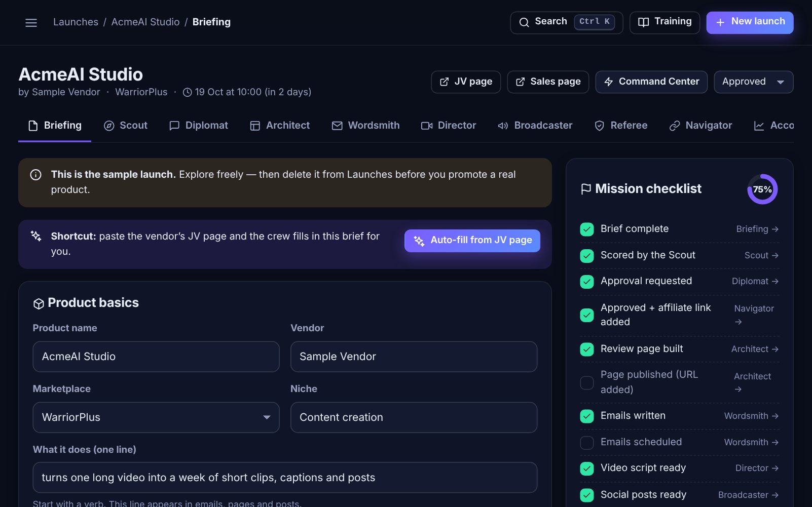Click the lightning icon on Command Center
This screenshot has height=507, width=812.
tap(609, 82)
